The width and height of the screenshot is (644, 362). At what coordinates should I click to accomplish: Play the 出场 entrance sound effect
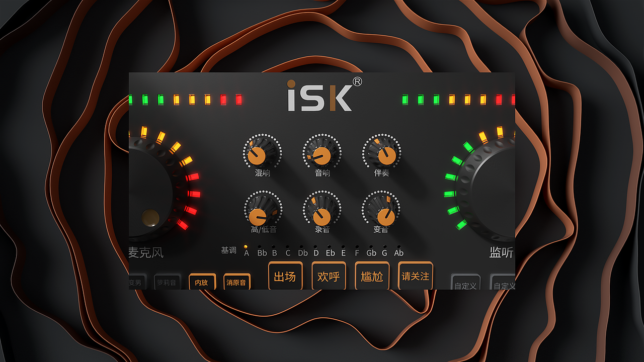pyautogui.click(x=285, y=276)
